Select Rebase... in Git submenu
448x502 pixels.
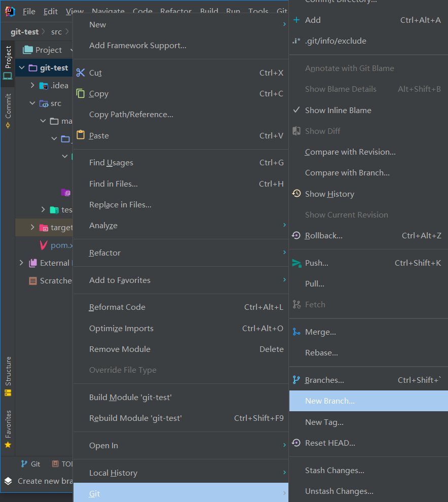(x=368, y=353)
